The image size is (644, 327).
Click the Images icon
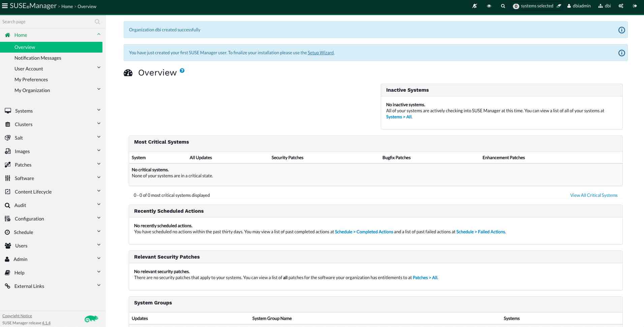click(8, 151)
